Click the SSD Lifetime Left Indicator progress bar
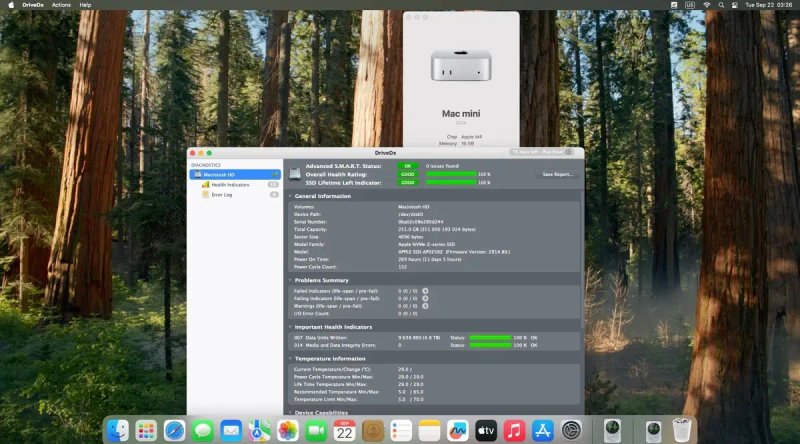800x444 pixels. (451, 183)
